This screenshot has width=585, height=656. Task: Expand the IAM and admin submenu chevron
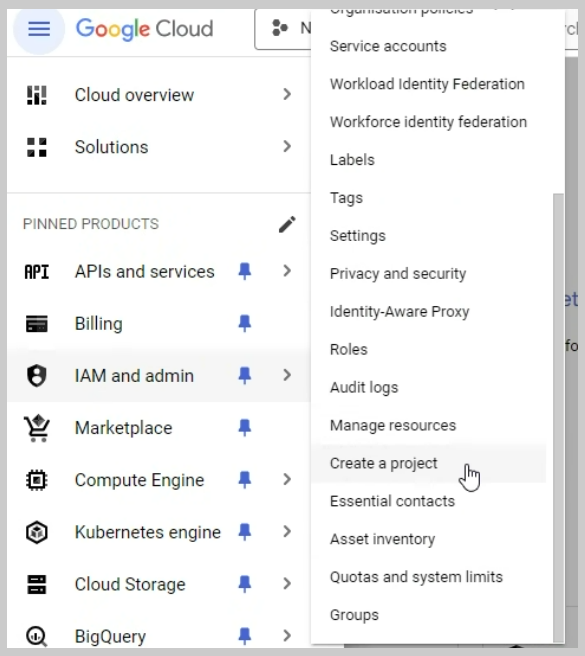tap(287, 375)
